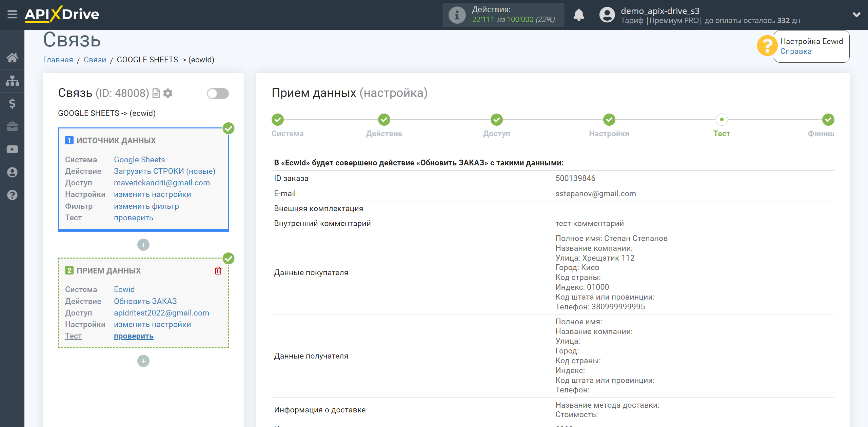Image resolution: width=868 pixels, height=427 pixels.
Task: Go to Home via sidebar house icon
Action: pyautogui.click(x=12, y=58)
